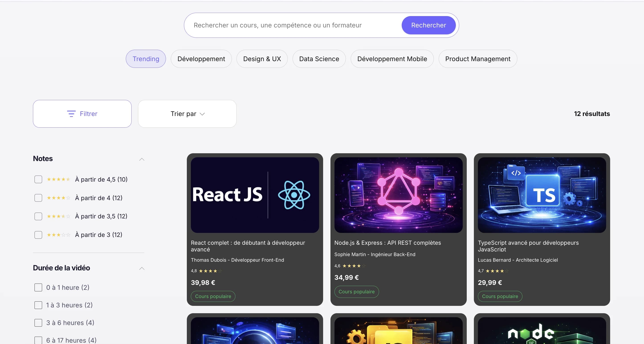This screenshot has height=344, width=644.
Task: Click the filter lines icon beside Filtrer
Action: pyautogui.click(x=71, y=114)
